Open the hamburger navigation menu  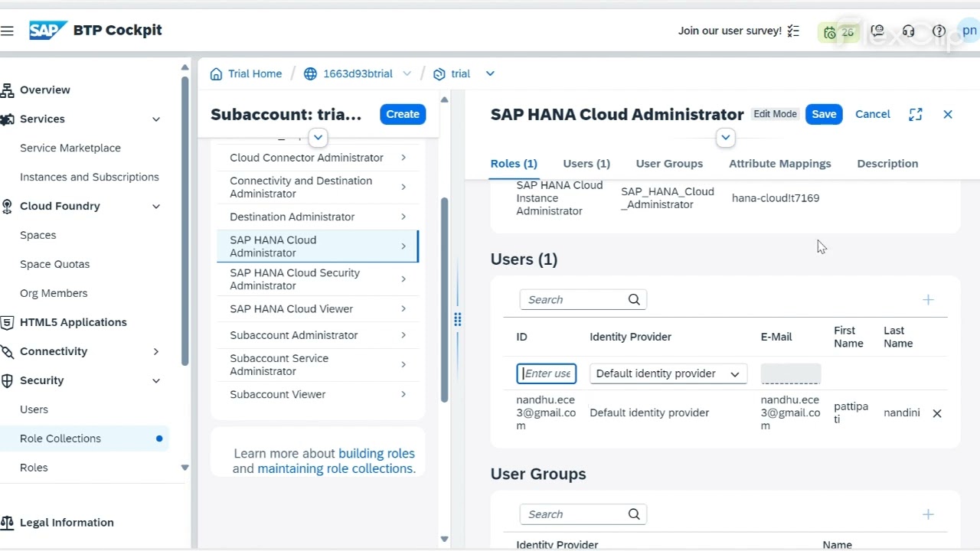point(7,31)
